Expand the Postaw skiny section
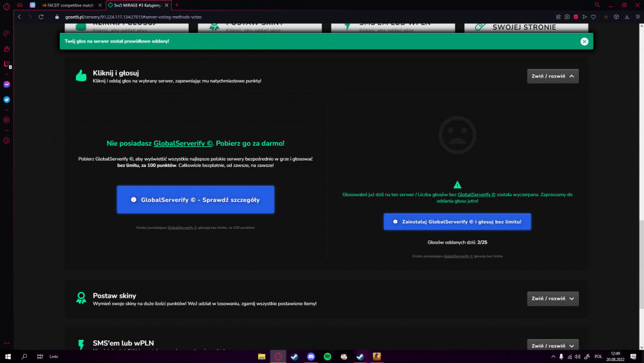Screen dimensions: 644x363 pyautogui.click(x=553, y=299)
